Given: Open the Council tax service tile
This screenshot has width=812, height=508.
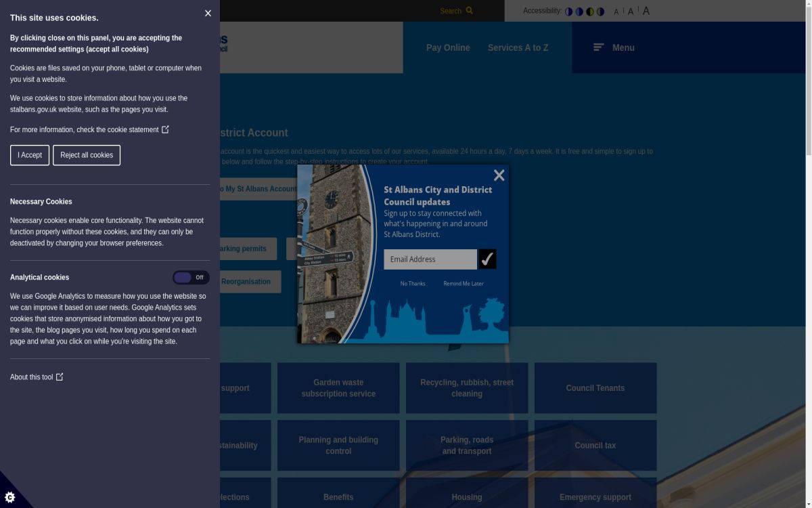Looking at the screenshot, I should pyautogui.click(x=595, y=445).
